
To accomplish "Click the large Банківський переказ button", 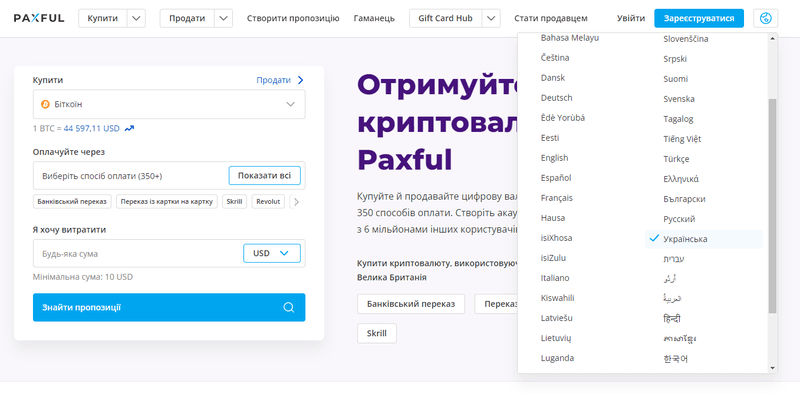I will [411, 304].
